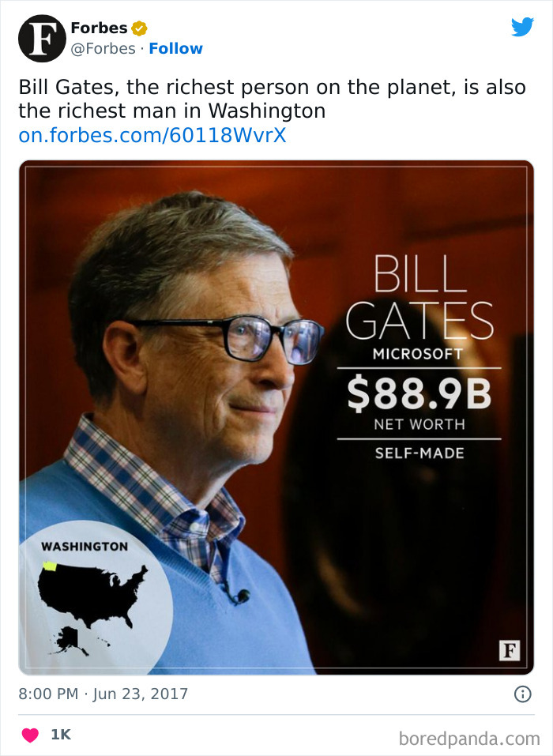
Task: Click the Forbes F logo inside photo
Action: (x=510, y=650)
